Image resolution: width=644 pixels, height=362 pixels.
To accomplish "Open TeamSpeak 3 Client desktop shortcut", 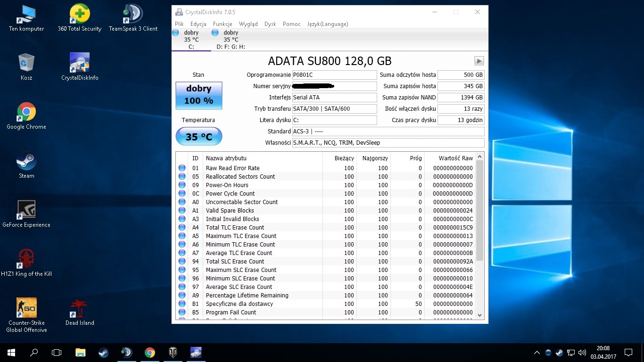I will 133,18.
